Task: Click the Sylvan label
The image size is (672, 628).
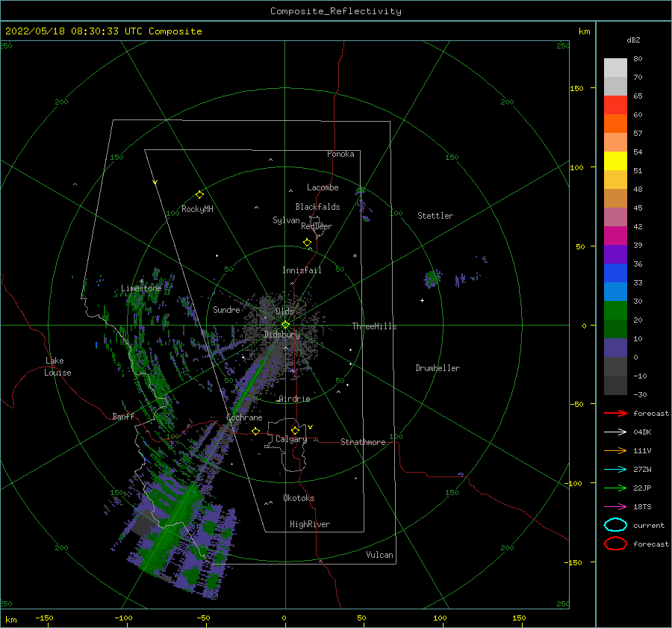Action: [x=286, y=220]
